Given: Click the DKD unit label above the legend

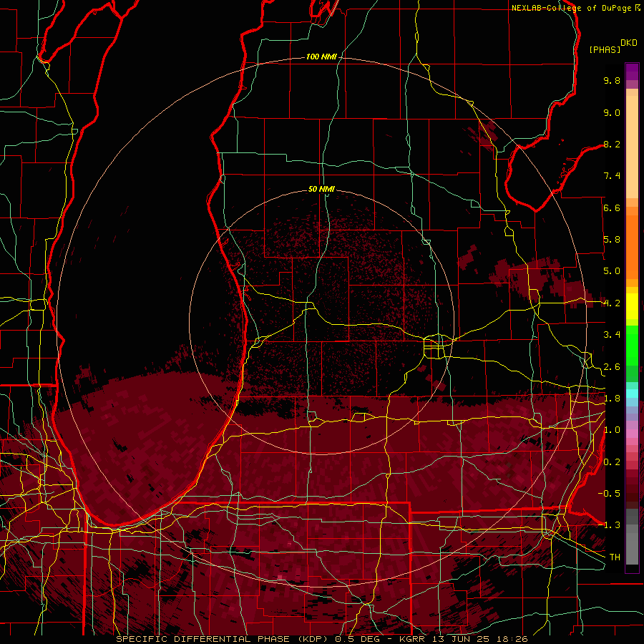Looking at the screenshot, I should point(628,43).
